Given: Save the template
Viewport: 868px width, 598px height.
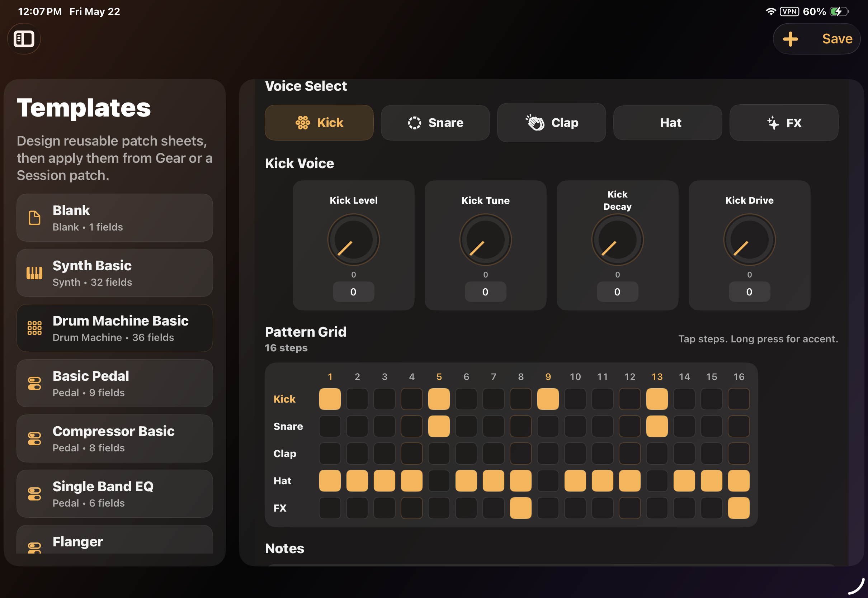Looking at the screenshot, I should [837, 39].
